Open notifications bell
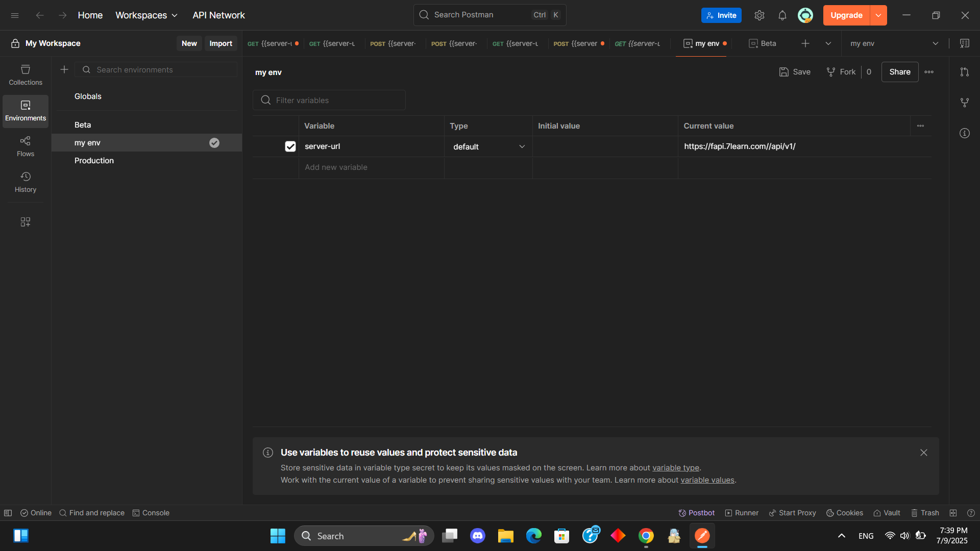Viewport: 980px width, 551px height. 782,15
